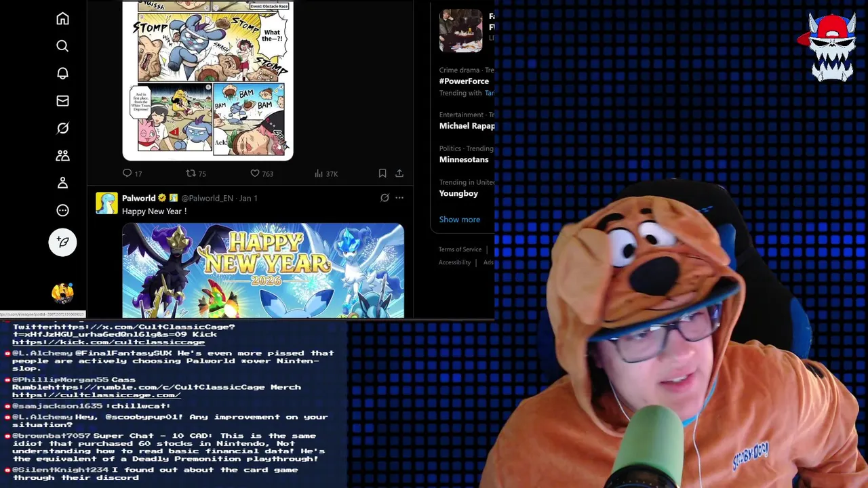Image resolution: width=868 pixels, height=488 pixels.
Task: Open Youngboy trending topic
Action: (x=458, y=193)
